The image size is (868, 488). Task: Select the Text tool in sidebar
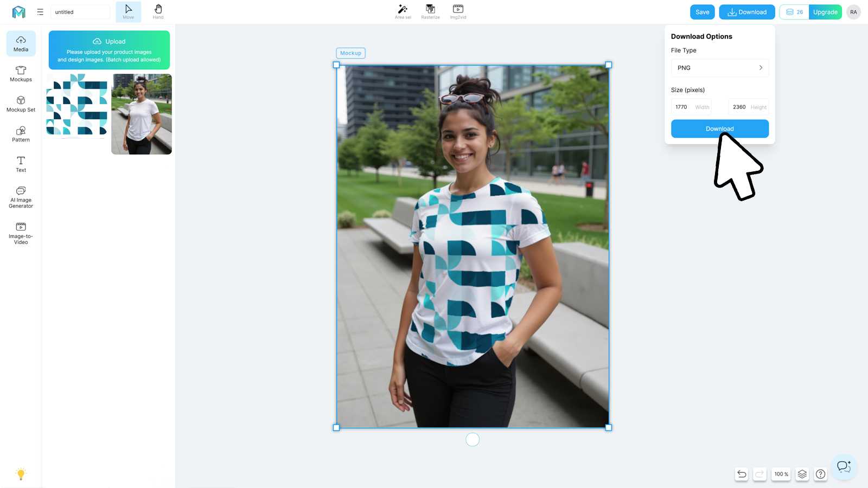pos(21,164)
